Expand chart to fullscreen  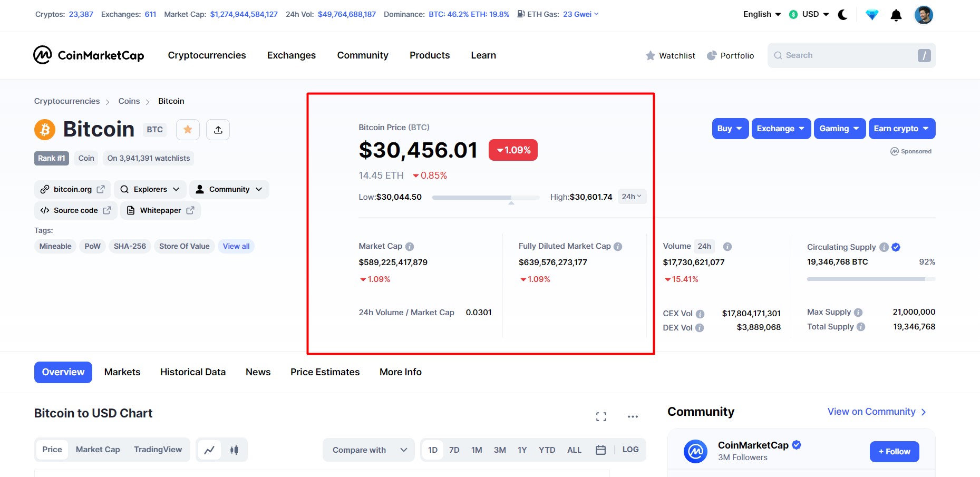click(601, 416)
